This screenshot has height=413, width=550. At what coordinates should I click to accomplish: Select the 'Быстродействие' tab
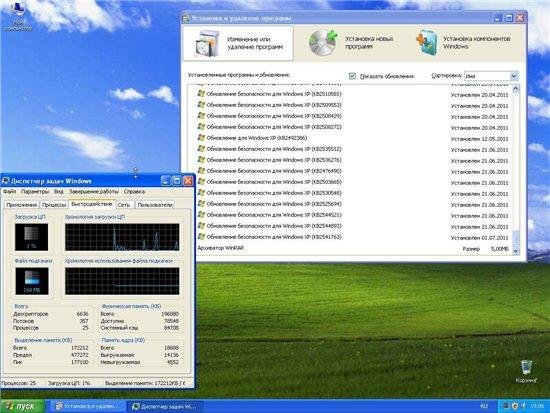(x=92, y=204)
